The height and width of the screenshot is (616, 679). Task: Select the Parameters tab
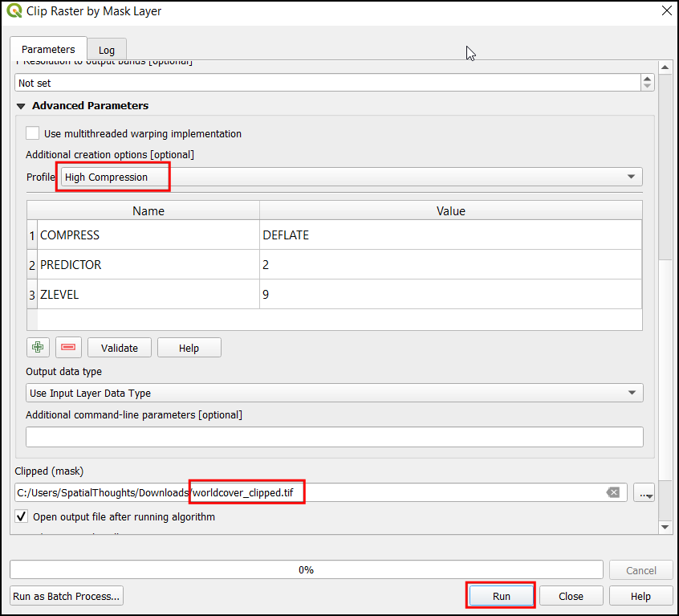tap(48, 50)
